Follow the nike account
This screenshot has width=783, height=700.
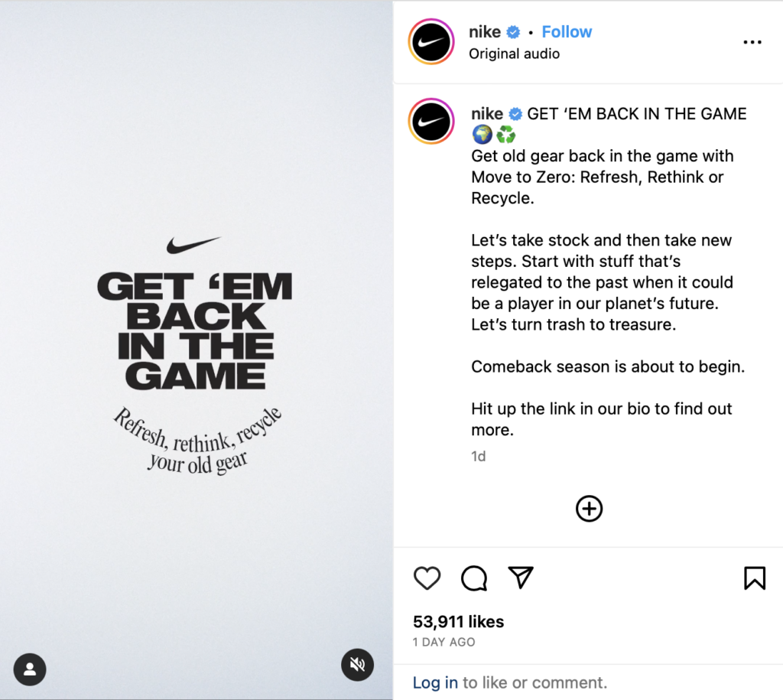click(567, 32)
